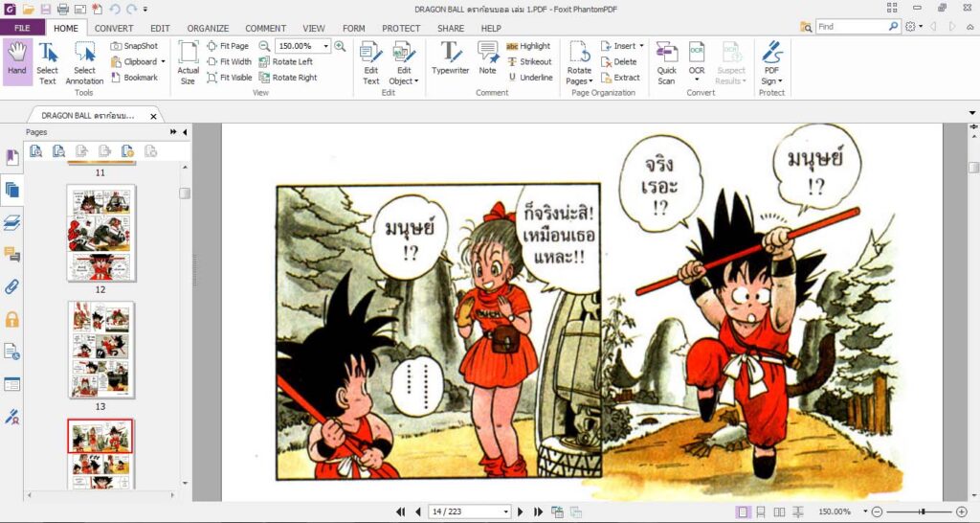The image size is (980, 523).
Task: Switch to the CONVERT tab
Action: 114,28
